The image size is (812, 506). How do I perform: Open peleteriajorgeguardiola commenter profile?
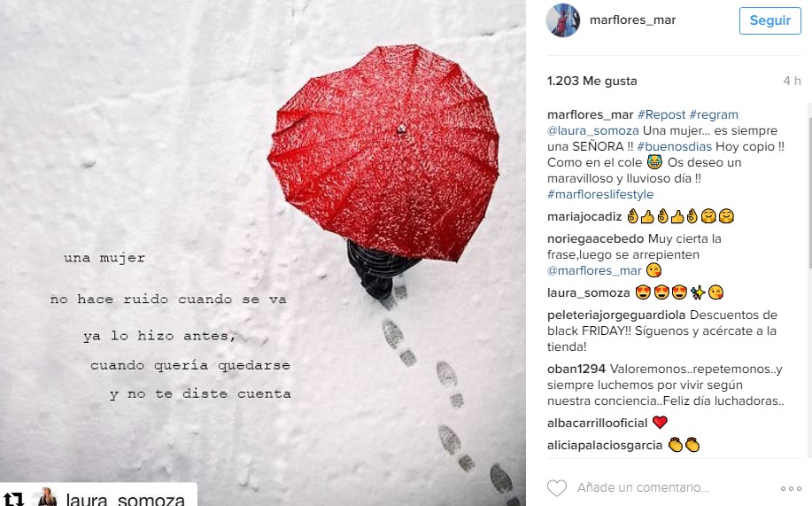point(616,315)
